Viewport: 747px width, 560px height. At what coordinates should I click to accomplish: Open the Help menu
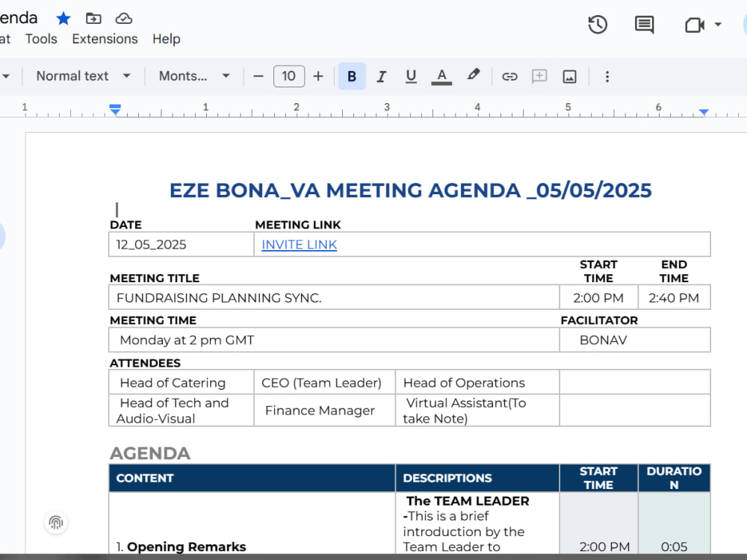pos(167,39)
